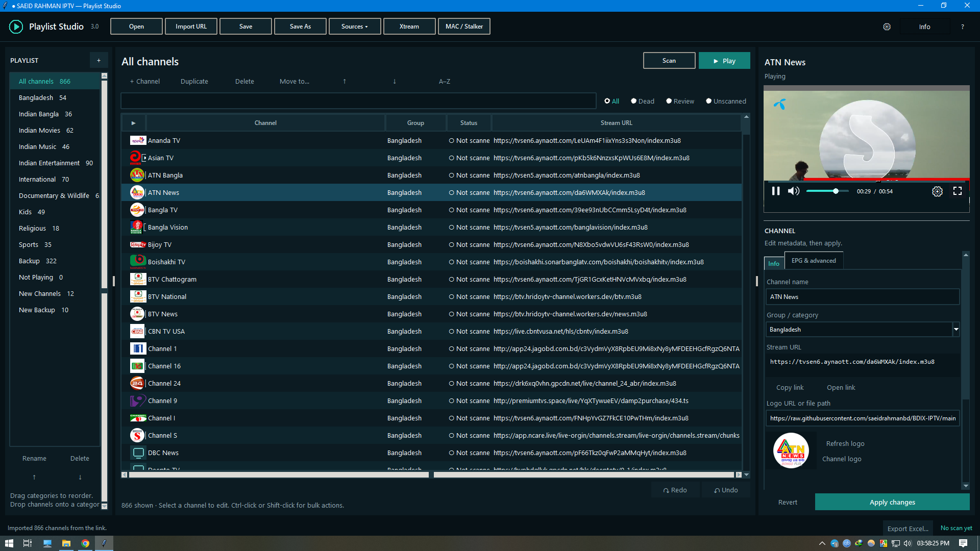Show hidden system tray icons

coord(822,543)
